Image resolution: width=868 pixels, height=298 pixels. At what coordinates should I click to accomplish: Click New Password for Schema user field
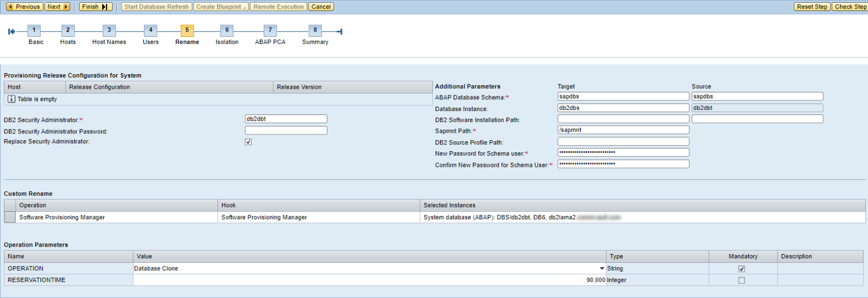coord(623,153)
